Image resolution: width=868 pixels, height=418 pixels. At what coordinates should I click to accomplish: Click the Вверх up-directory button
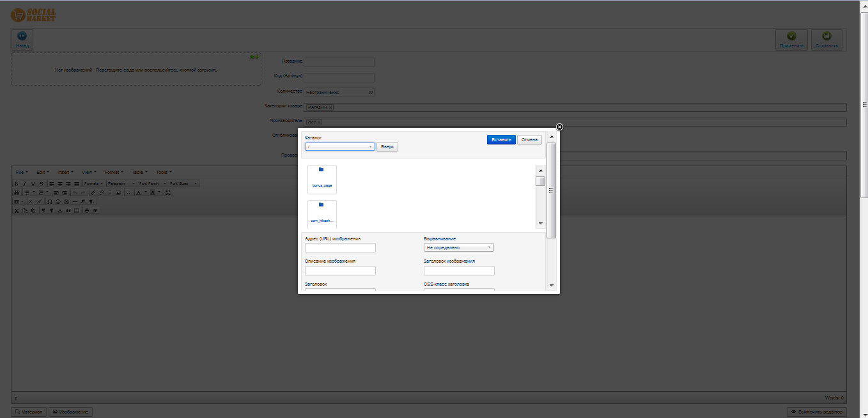pyautogui.click(x=387, y=146)
